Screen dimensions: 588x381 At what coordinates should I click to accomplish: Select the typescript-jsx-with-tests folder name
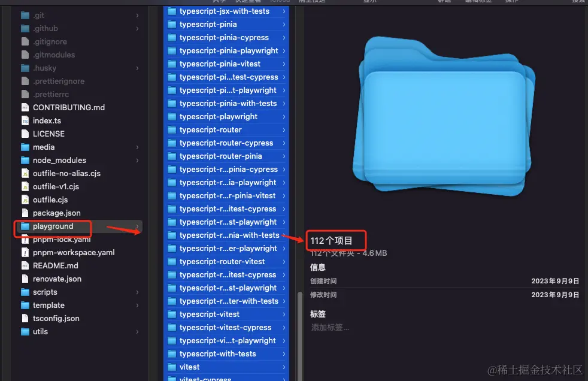225,11
